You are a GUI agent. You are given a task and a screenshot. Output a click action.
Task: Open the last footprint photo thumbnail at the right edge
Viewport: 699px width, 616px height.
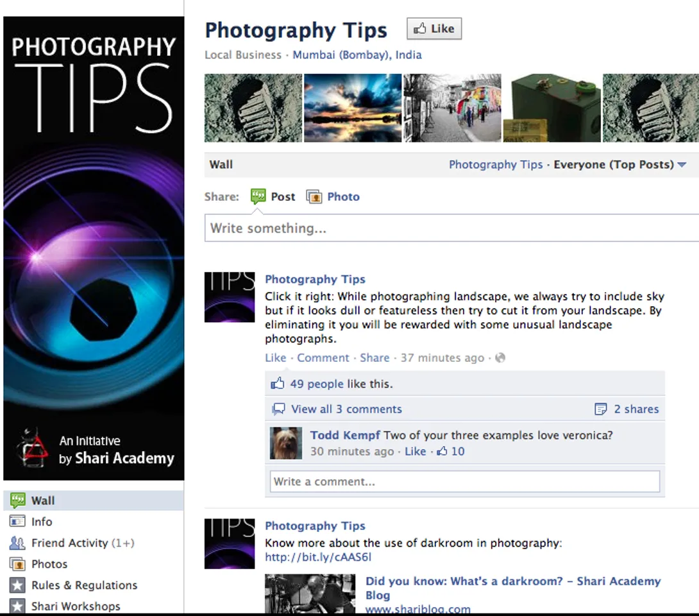651,108
